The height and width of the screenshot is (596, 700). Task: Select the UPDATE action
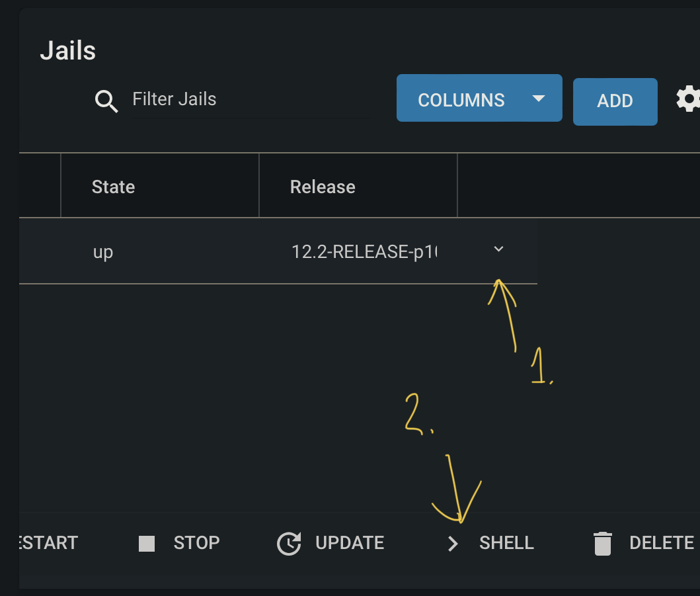pos(349,542)
